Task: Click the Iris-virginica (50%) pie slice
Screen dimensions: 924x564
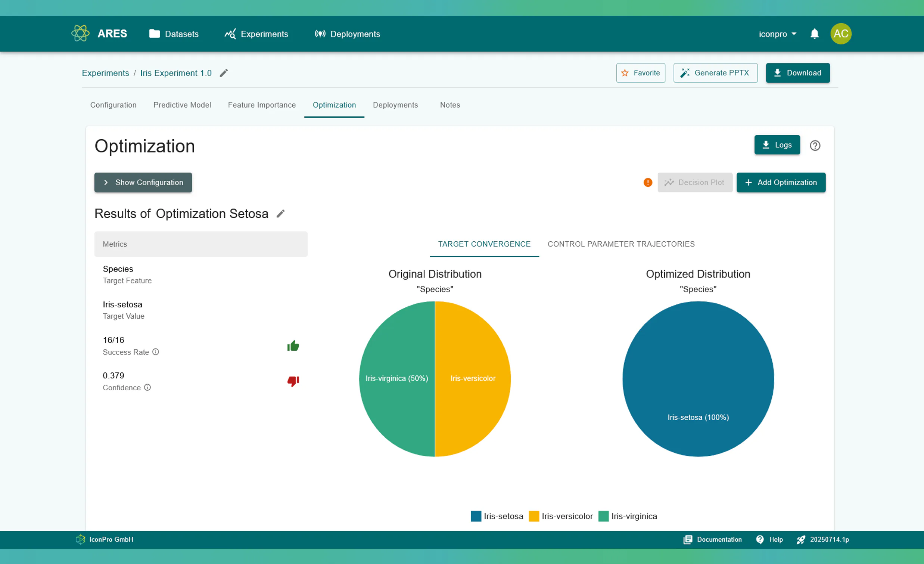Action: point(397,378)
